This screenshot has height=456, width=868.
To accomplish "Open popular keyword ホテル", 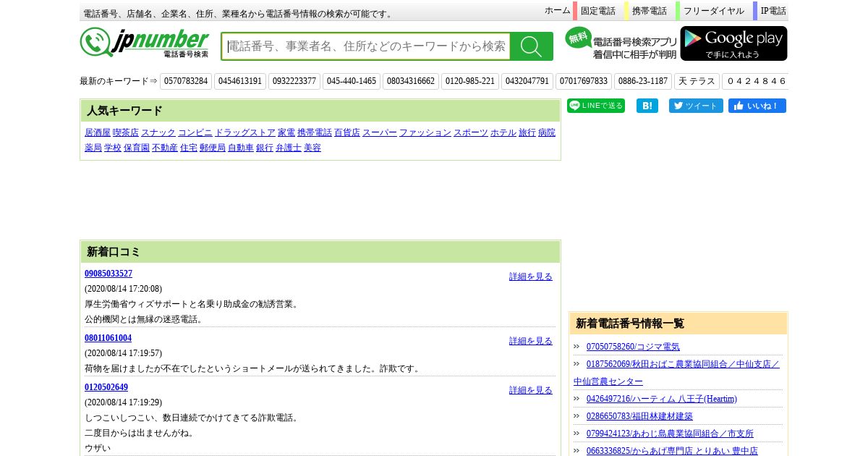I will [x=503, y=132].
